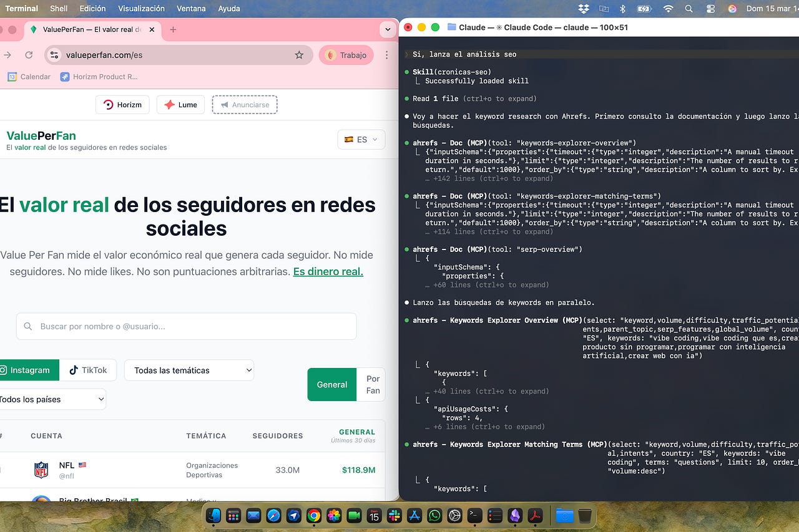
Task: Click "Successfully loaded skill" in Claude Code terminal
Action: point(477,81)
